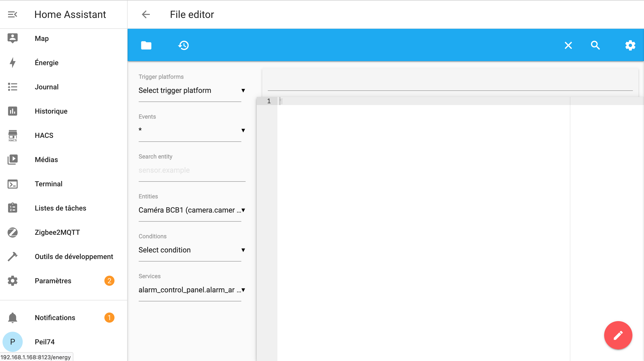
Task: Go to Zigbee2MQTT in sidebar
Action: [x=57, y=232]
